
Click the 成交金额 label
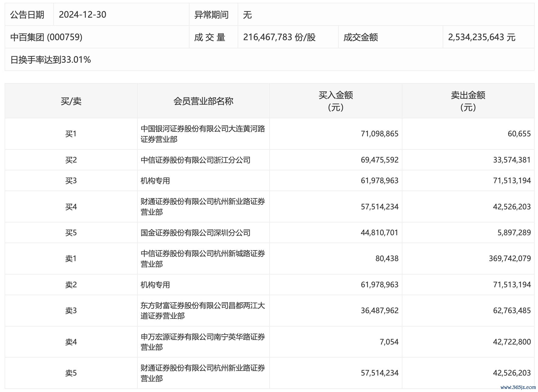(x=361, y=37)
